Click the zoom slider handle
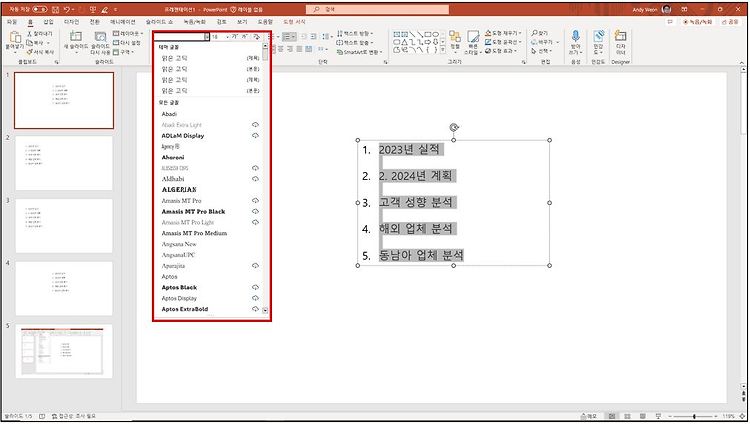This screenshot has height=424, width=750. [x=694, y=416]
